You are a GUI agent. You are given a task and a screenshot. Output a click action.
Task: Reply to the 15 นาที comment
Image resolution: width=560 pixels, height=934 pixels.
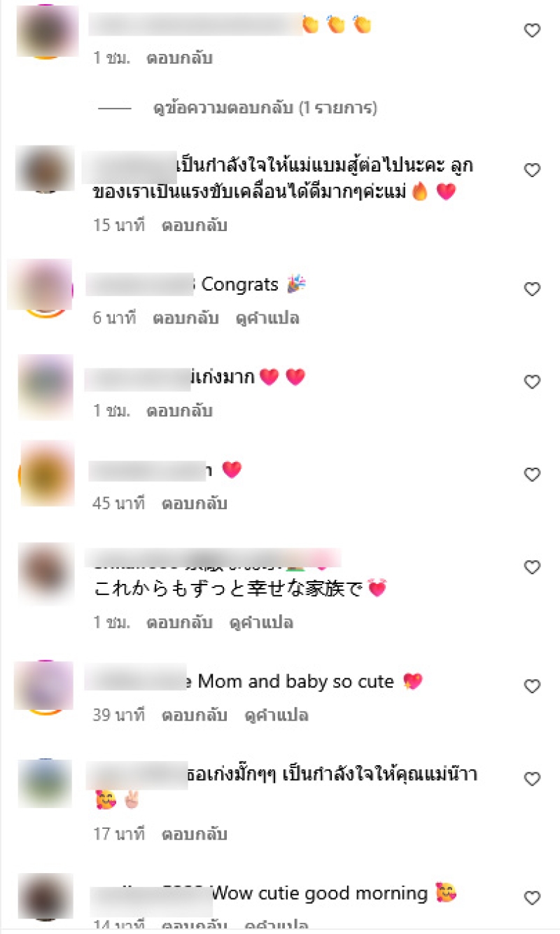195,226
